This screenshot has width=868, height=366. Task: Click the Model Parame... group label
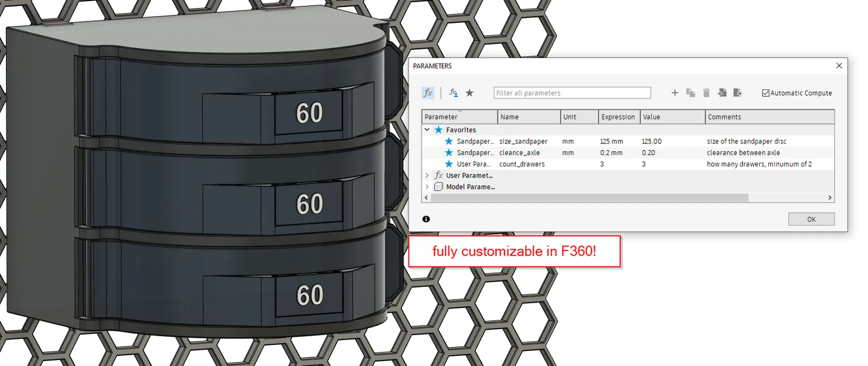coord(470,187)
